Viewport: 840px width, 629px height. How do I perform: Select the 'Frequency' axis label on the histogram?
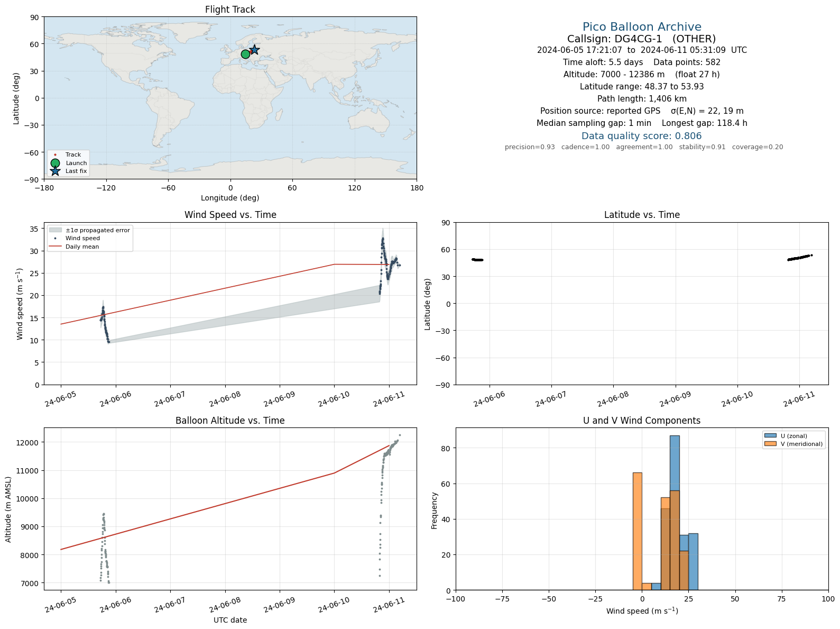[x=435, y=511]
